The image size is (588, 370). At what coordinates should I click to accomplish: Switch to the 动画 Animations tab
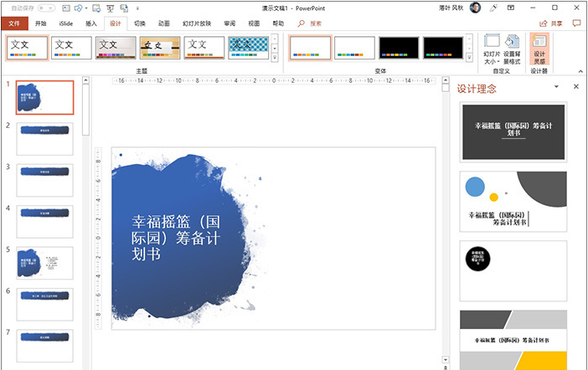click(164, 23)
